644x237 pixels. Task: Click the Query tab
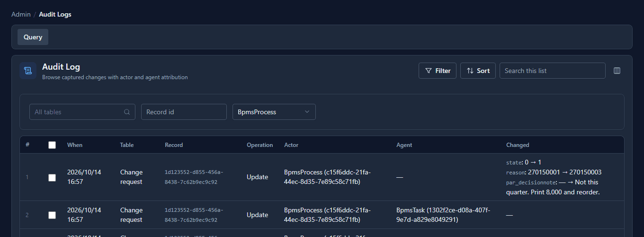(33, 37)
